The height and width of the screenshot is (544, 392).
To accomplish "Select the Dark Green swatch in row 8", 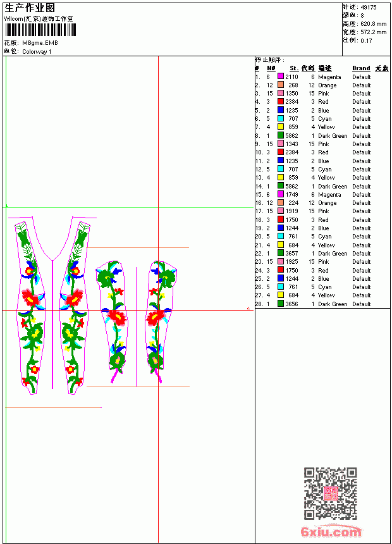I will pos(281,135).
